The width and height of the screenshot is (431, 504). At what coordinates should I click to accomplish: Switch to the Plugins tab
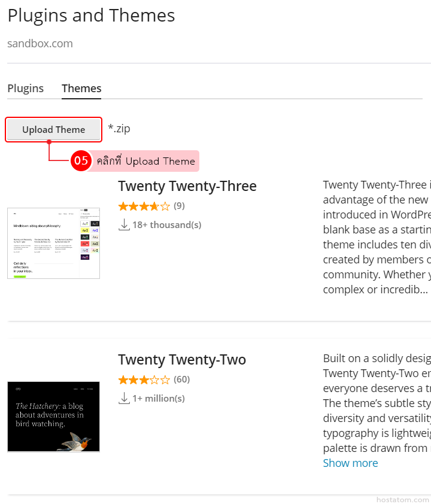click(25, 89)
